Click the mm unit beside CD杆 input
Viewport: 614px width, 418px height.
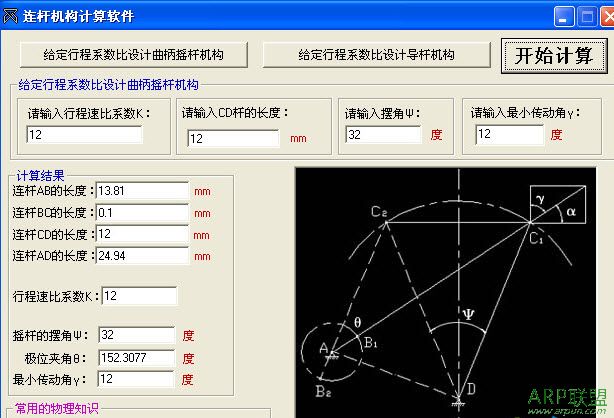[x=298, y=139]
